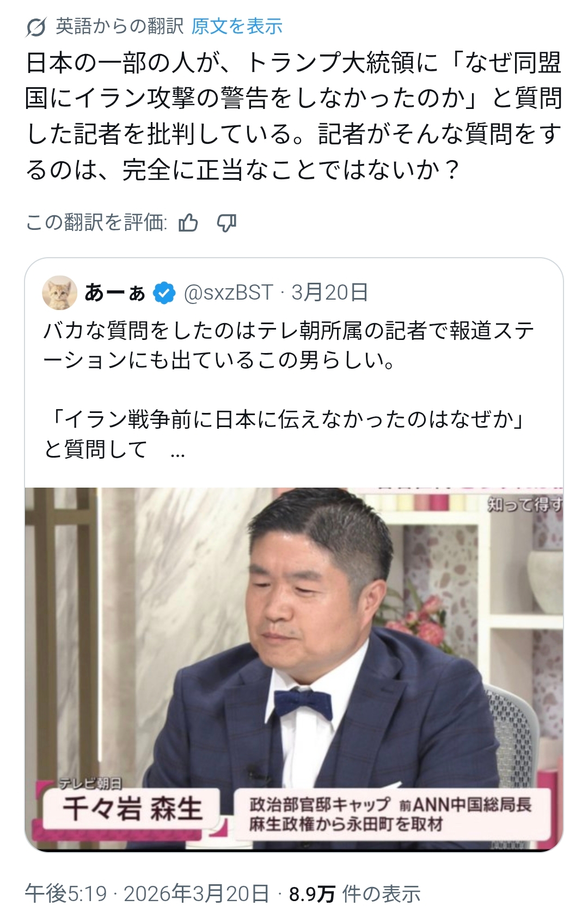Viewport: 588px width, 918px height.
Task: Click the 2026年3月20日 post date
Action: click(x=197, y=893)
